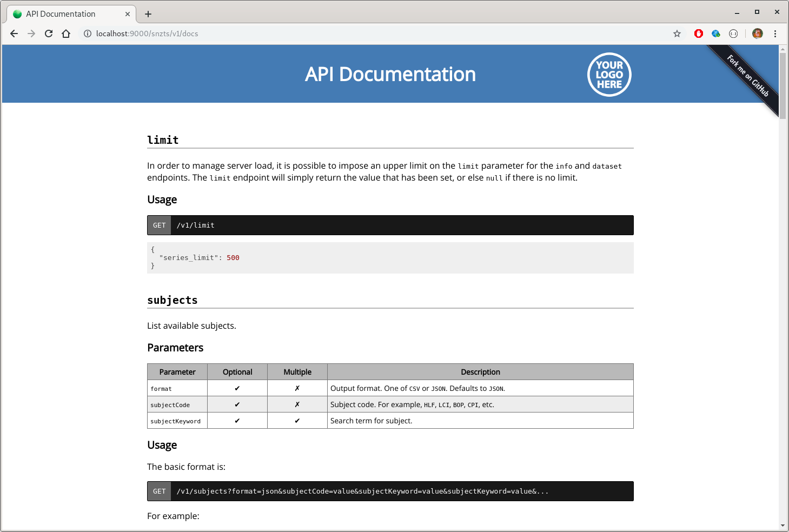Click the Multiple checkmark for subjectKeyword
This screenshot has width=789, height=532.
click(x=297, y=421)
